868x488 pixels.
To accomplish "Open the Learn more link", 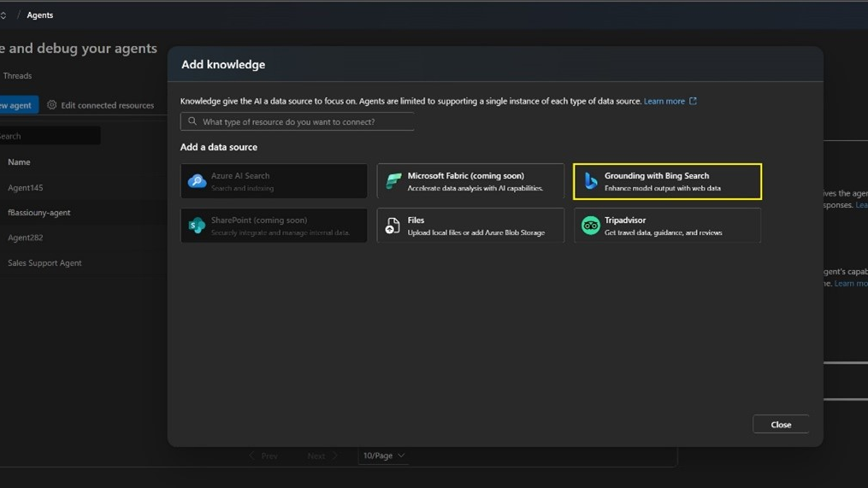I will pos(664,101).
